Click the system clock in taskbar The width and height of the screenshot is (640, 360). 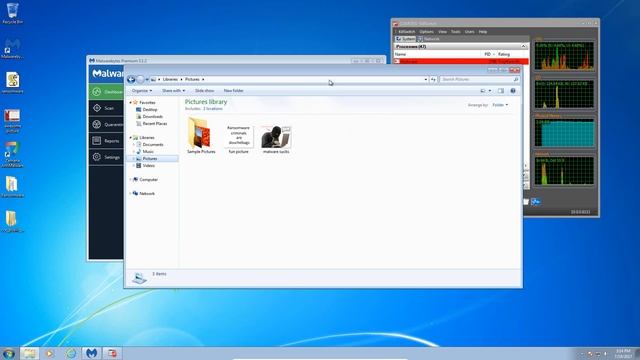pyautogui.click(x=623, y=353)
